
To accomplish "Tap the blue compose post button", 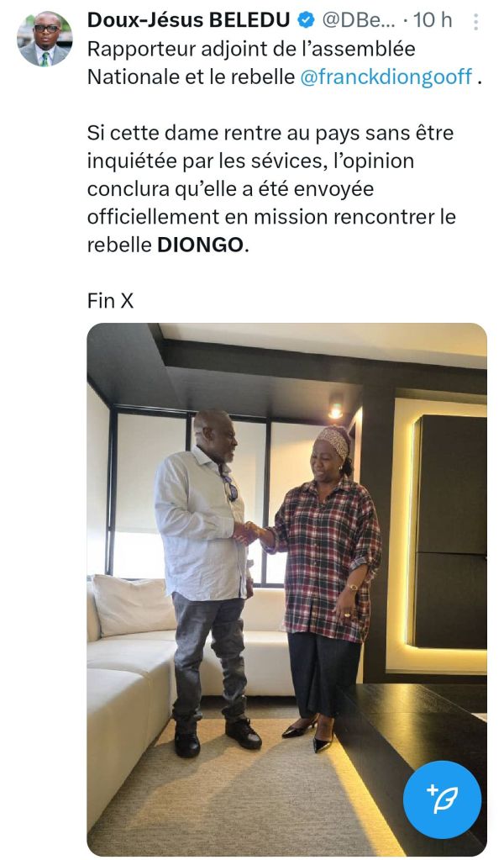I will tap(442, 799).
